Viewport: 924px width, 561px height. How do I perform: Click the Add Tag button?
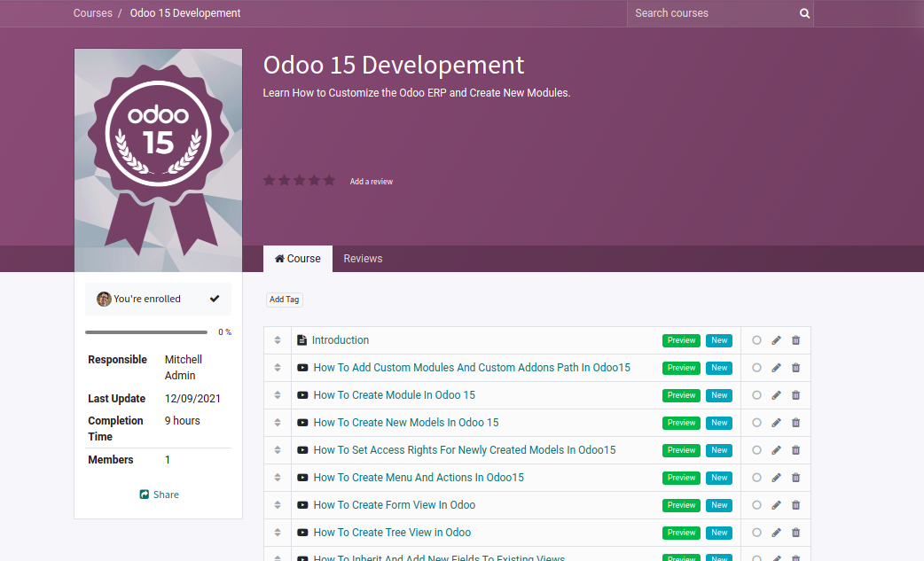(285, 300)
